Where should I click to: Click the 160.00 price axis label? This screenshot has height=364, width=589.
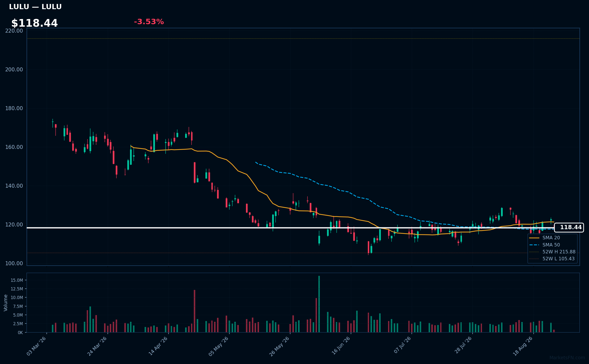pyautogui.click(x=14, y=147)
